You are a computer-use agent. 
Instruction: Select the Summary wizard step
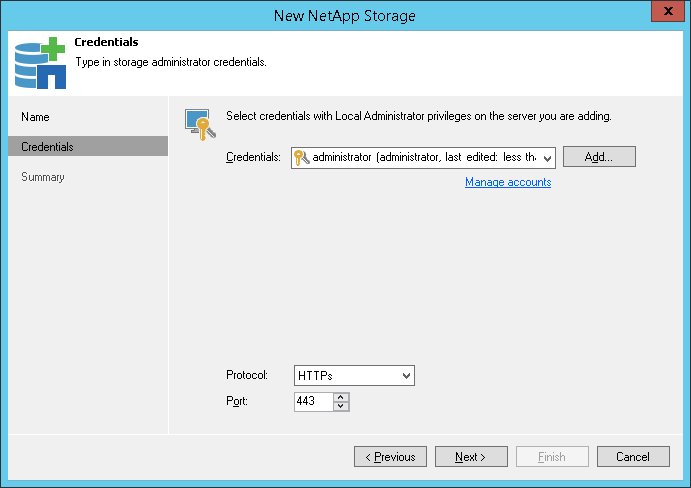click(x=43, y=177)
